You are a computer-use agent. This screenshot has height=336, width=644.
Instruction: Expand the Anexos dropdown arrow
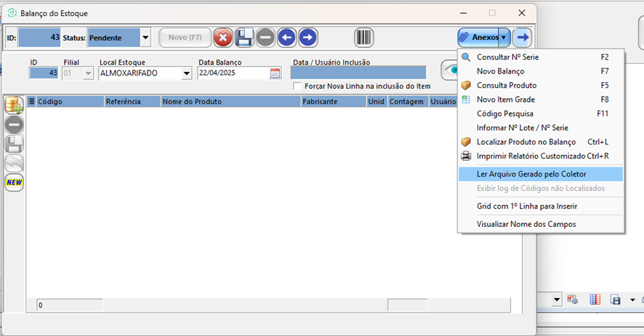pyautogui.click(x=504, y=38)
